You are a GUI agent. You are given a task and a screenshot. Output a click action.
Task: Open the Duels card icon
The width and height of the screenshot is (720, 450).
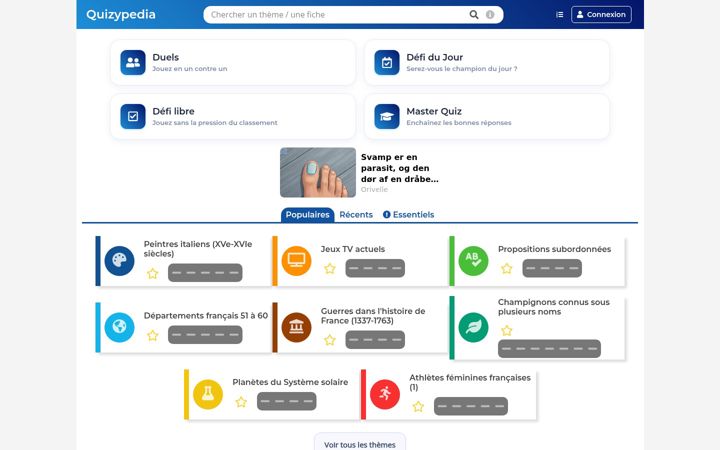(133, 62)
